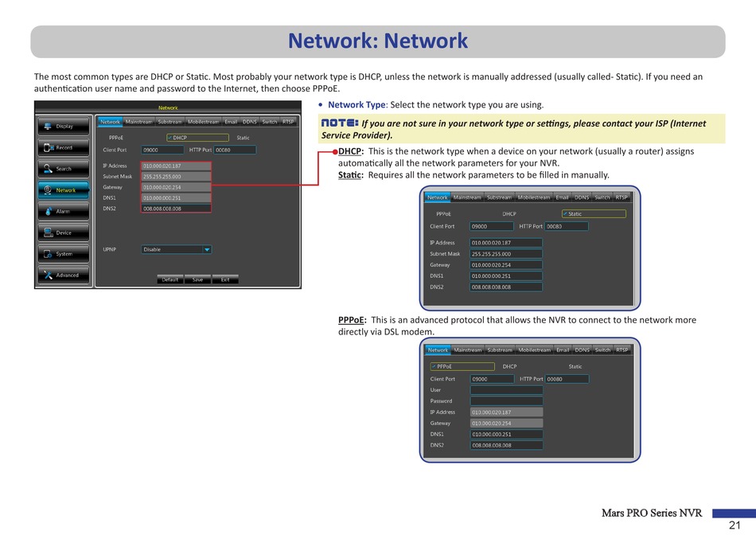Image resolution: width=756 pixels, height=535 pixels.
Task: Switch to Mainstream tab in the main window
Action: tap(138, 122)
